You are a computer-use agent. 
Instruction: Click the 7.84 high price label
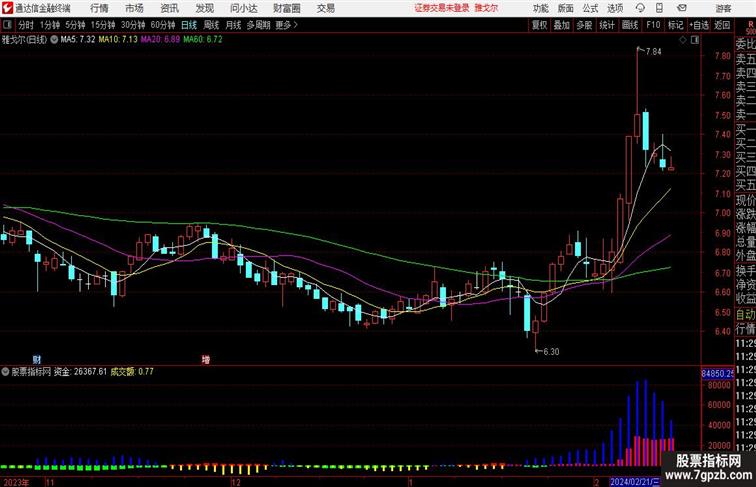653,52
